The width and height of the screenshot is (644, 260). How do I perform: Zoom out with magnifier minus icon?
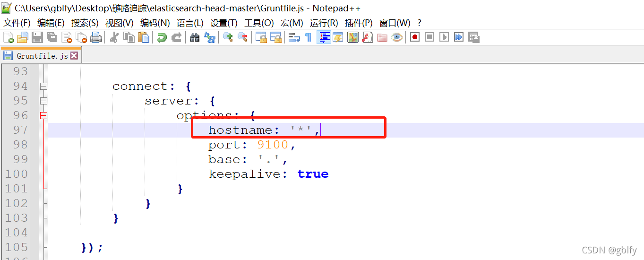coord(242,37)
